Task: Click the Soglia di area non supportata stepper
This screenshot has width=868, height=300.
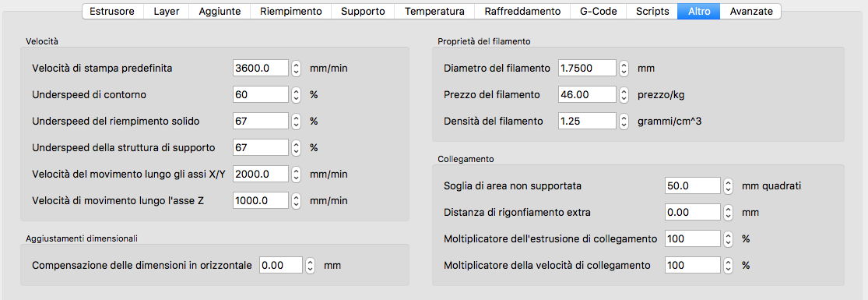Action: pyautogui.click(x=728, y=185)
